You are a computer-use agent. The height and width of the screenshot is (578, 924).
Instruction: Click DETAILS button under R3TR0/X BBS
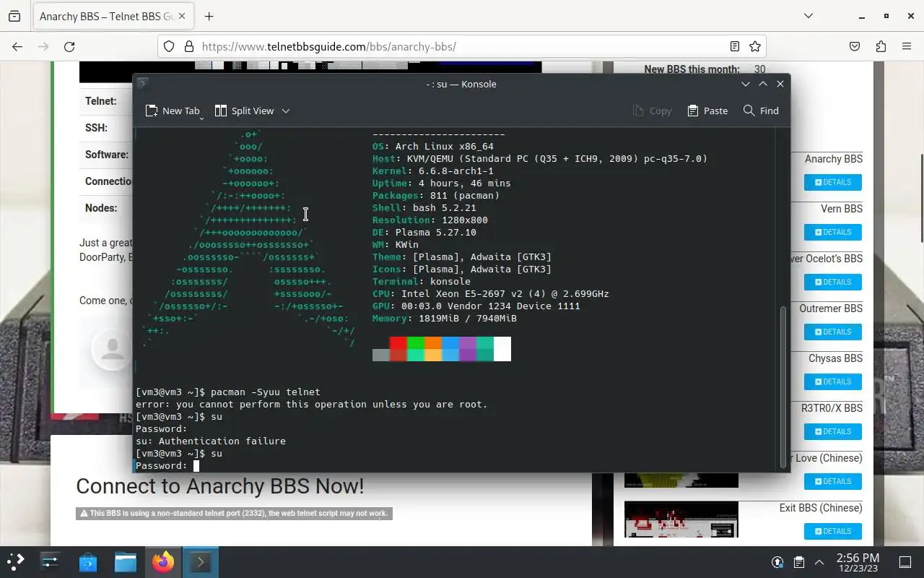click(x=833, y=431)
